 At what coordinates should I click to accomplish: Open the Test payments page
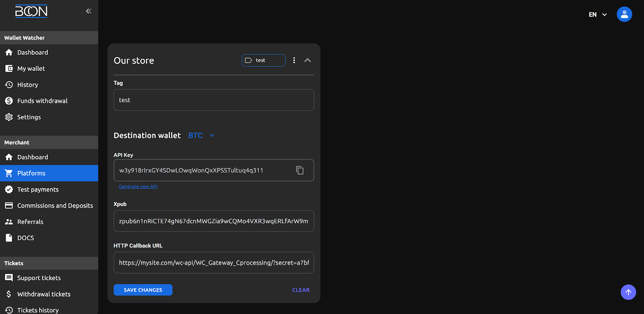point(38,190)
